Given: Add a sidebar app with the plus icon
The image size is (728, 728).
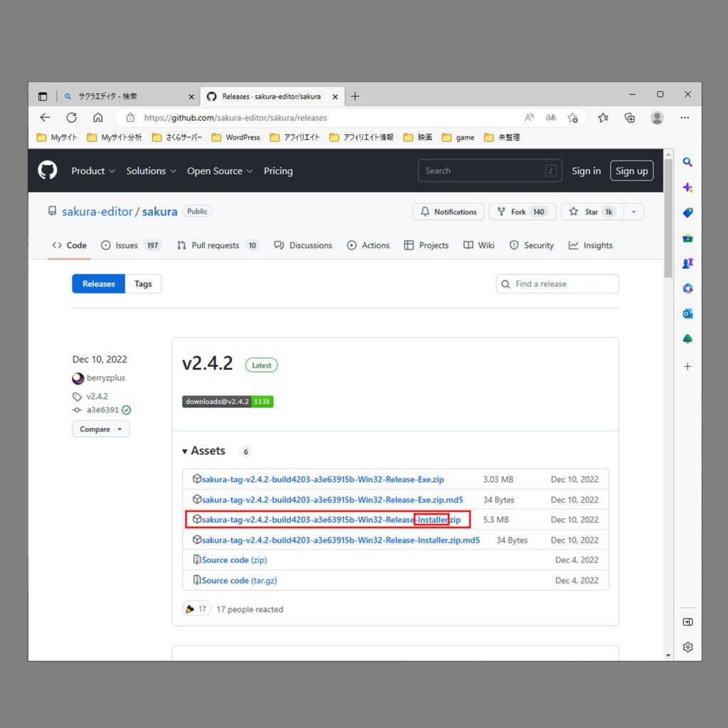Looking at the screenshot, I should click(687, 366).
